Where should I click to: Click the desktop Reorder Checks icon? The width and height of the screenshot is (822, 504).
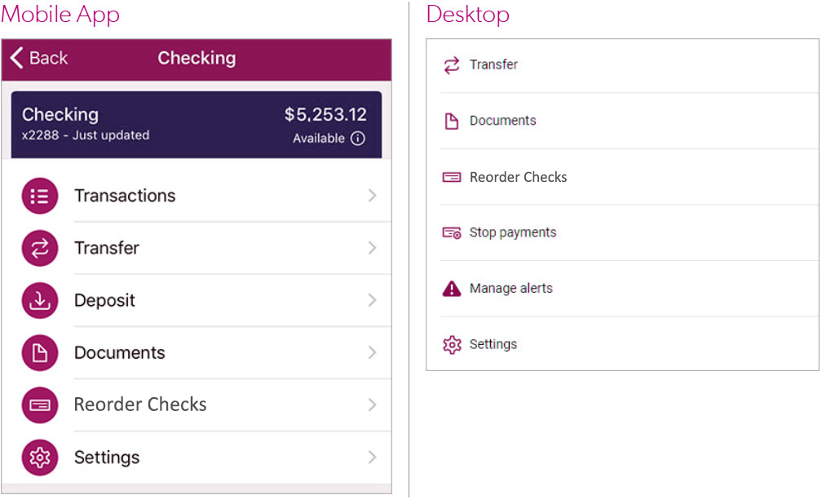452,177
